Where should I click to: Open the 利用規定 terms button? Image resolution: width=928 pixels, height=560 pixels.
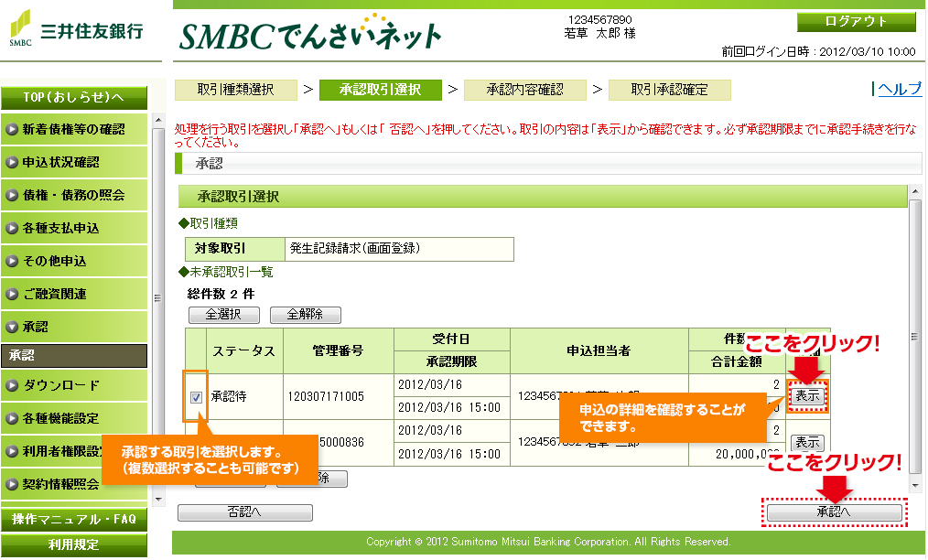point(74,544)
